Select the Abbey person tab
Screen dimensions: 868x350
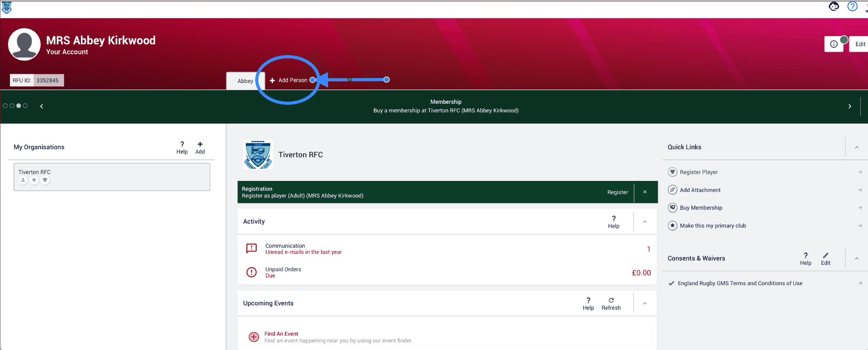click(245, 81)
